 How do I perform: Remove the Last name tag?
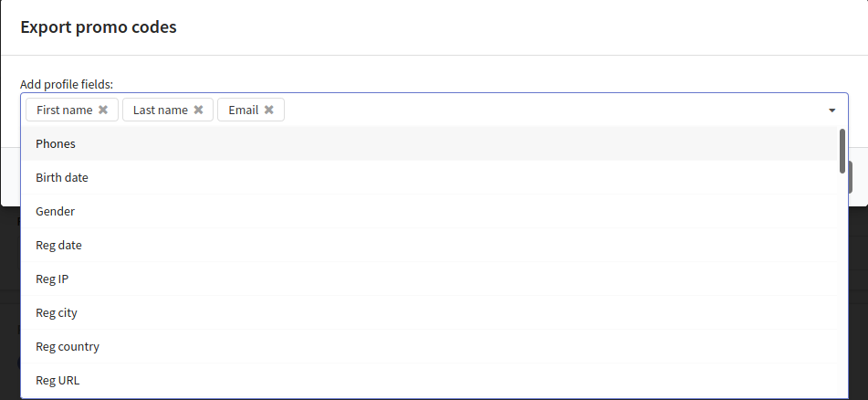(x=198, y=110)
